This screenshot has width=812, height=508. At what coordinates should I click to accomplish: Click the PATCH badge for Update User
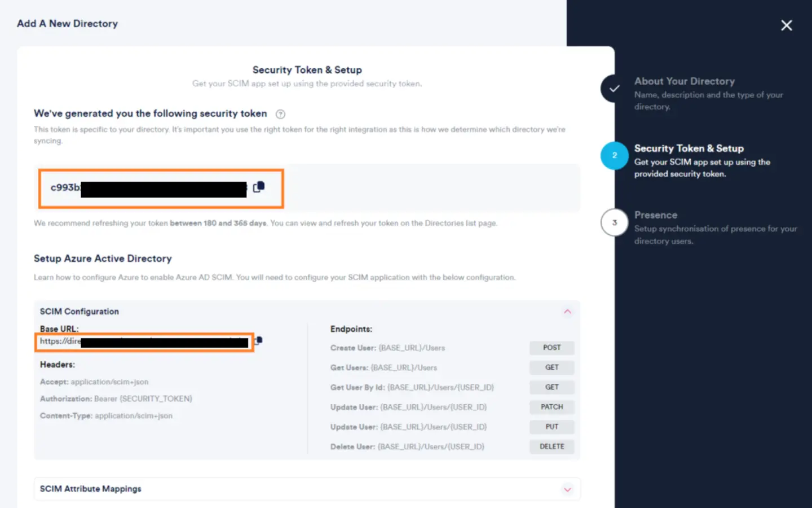tap(551, 407)
